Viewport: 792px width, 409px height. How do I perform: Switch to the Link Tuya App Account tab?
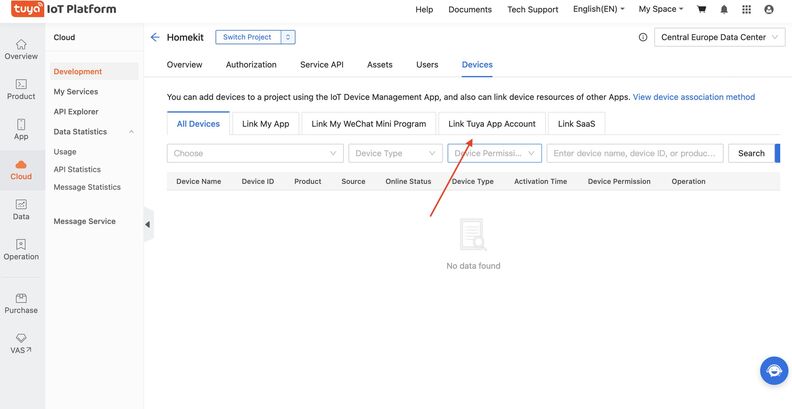[491, 124]
